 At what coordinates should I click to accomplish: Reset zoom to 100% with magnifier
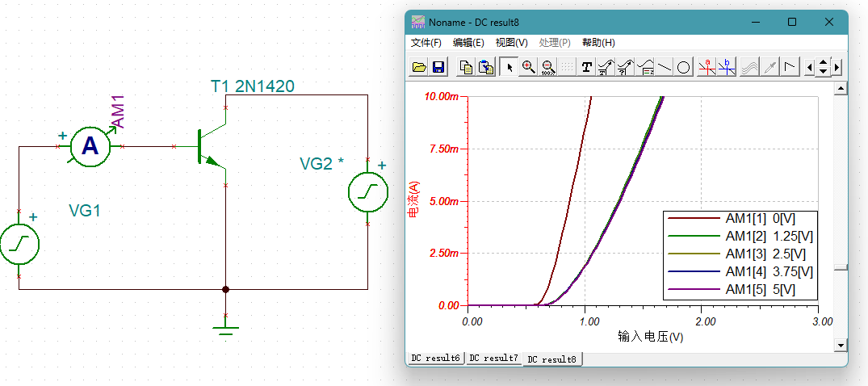548,68
